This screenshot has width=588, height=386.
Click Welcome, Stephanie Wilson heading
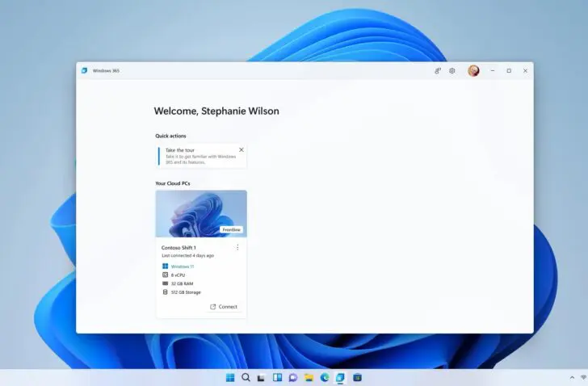tap(216, 111)
